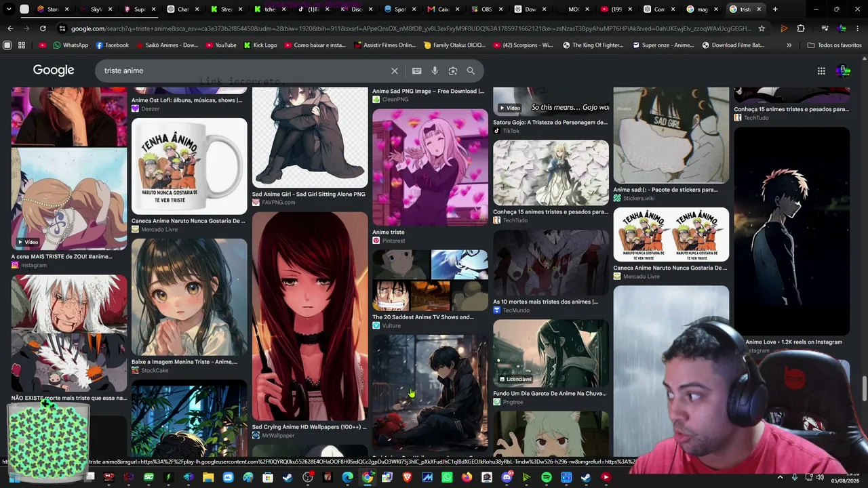Open File Explorer from the taskbar

tap(208, 477)
